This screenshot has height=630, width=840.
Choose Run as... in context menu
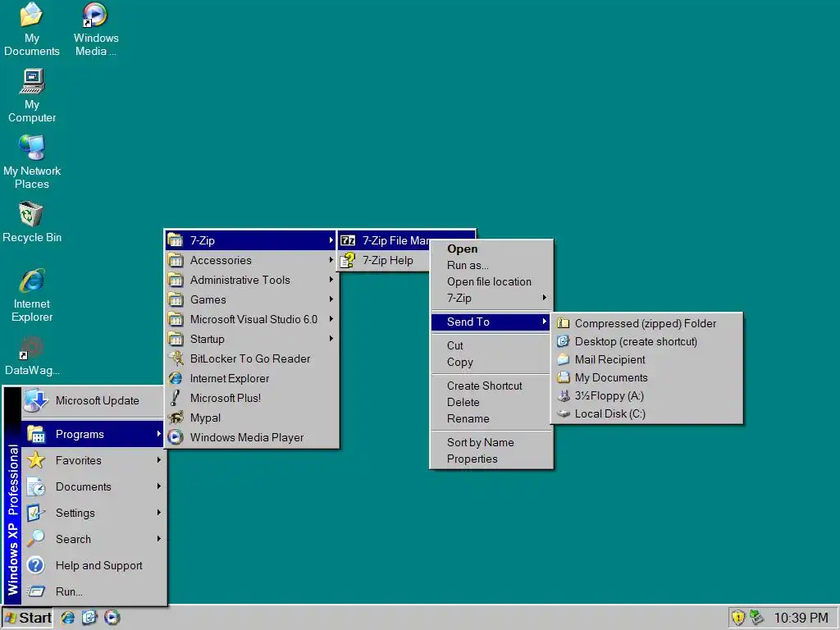coord(491,265)
